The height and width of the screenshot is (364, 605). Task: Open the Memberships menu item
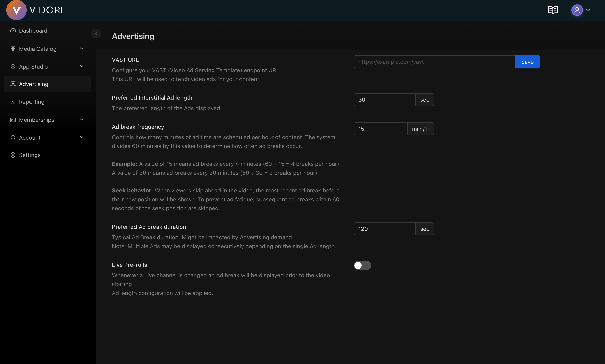pyautogui.click(x=37, y=120)
